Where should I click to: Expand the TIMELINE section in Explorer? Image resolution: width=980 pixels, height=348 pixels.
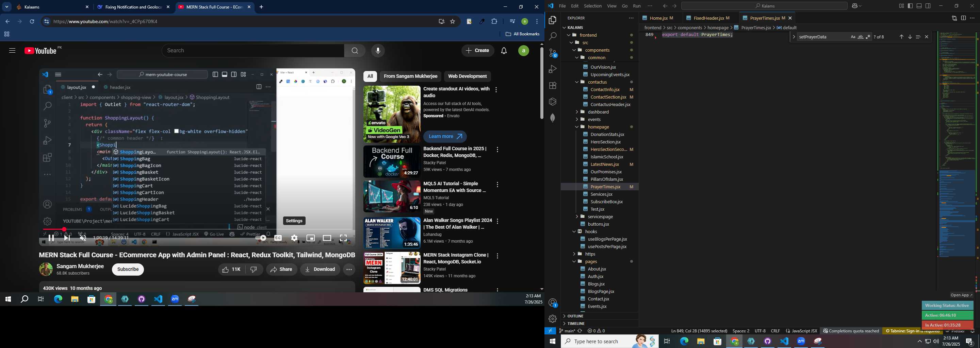599,324
